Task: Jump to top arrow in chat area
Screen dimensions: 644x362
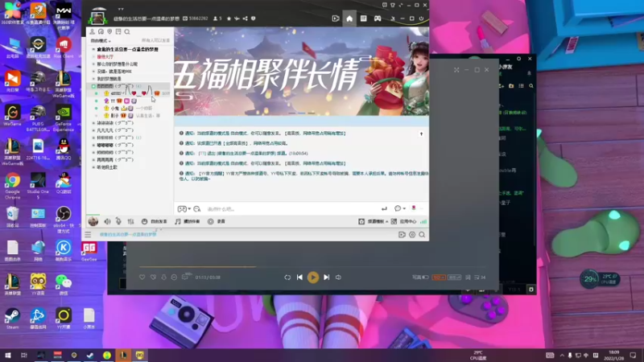Action: pyautogui.click(x=421, y=134)
